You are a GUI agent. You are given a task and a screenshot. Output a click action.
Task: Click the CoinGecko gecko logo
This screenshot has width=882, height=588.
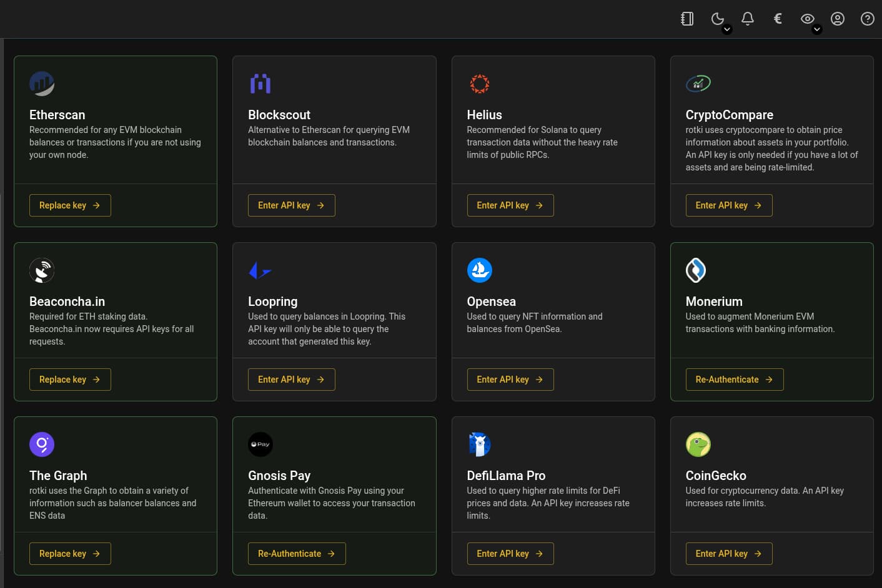point(698,444)
